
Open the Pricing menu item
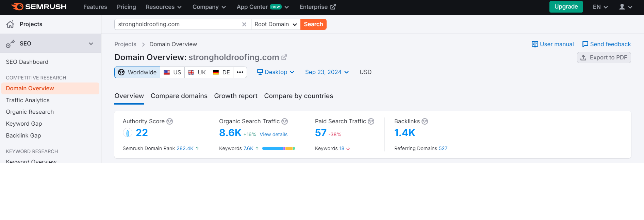click(126, 7)
